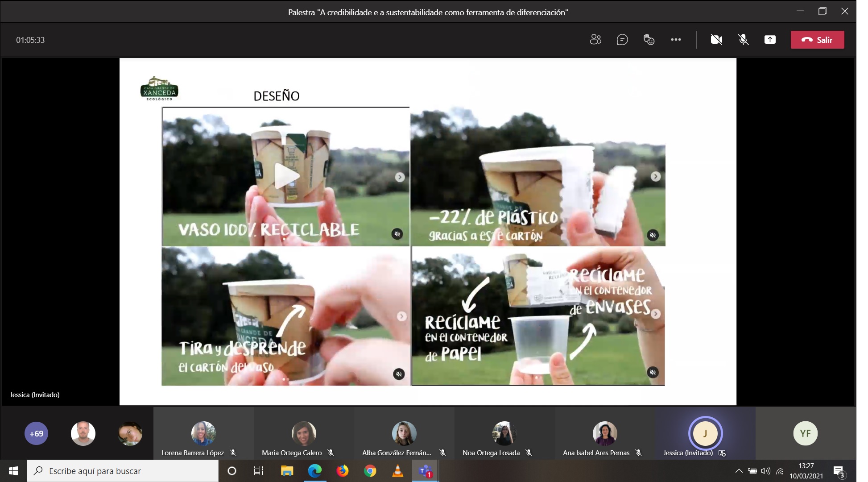
Task: Launch Microsoft Edge from taskbar
Action: point(314,471)
